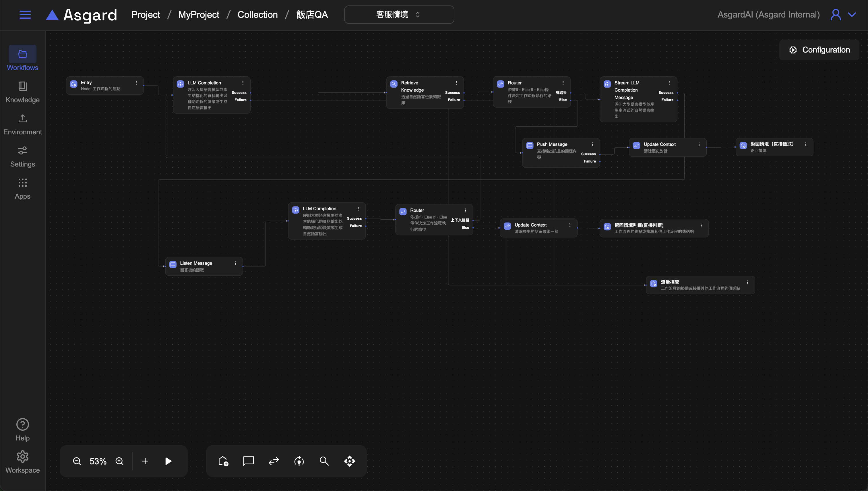Viewport: 868px width, 491px height.
Task: Select the entry node tool icon
Action: [x=223, y=461]
